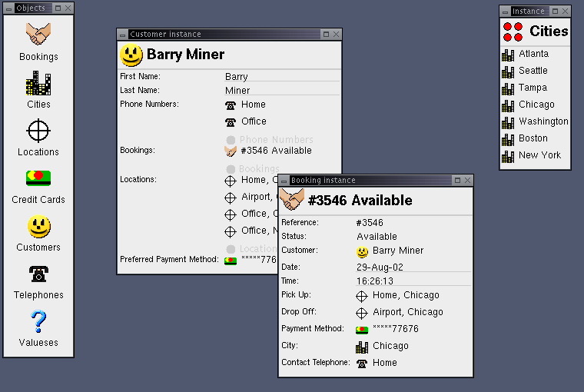Open the Credit Cards object
The image size is (584, 392).
[38, 179]
